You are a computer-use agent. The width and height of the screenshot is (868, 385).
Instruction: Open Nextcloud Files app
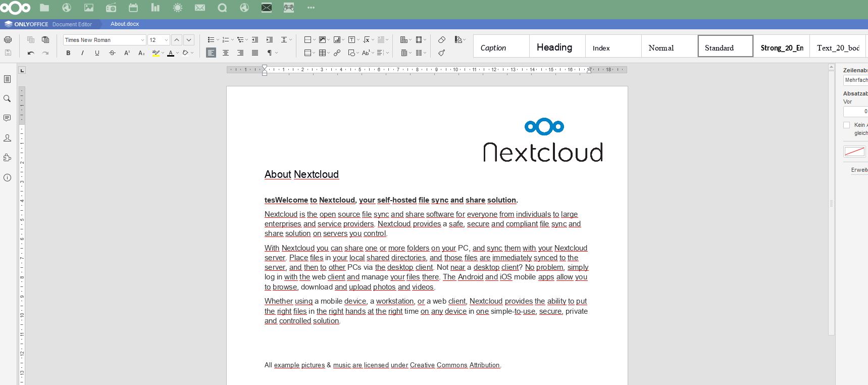[44, 8]
